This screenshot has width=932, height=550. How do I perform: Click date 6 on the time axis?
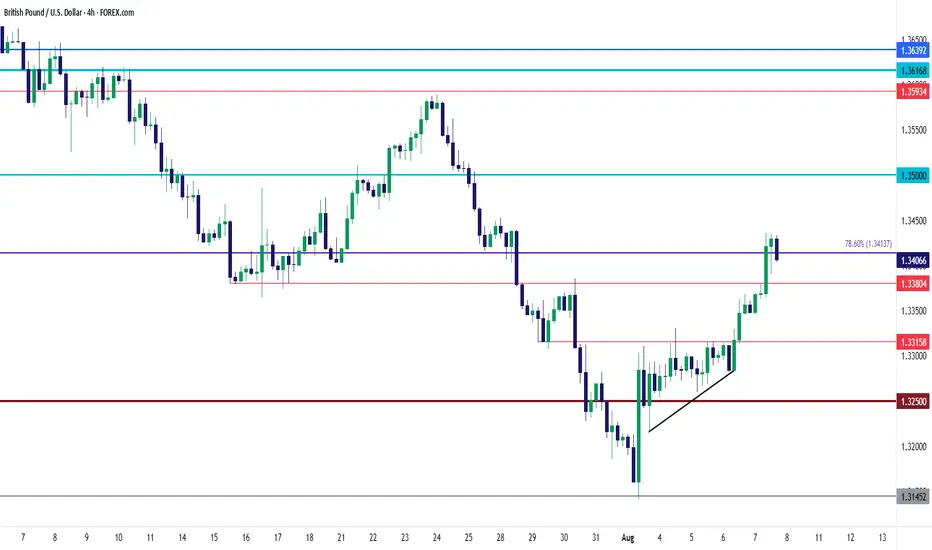(723, 538)
